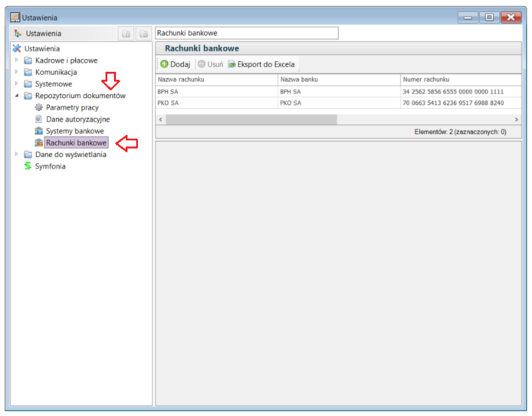Select Komunikacja in the tree
The width and height of the screenshot is (532, 416).
(56, 72)
